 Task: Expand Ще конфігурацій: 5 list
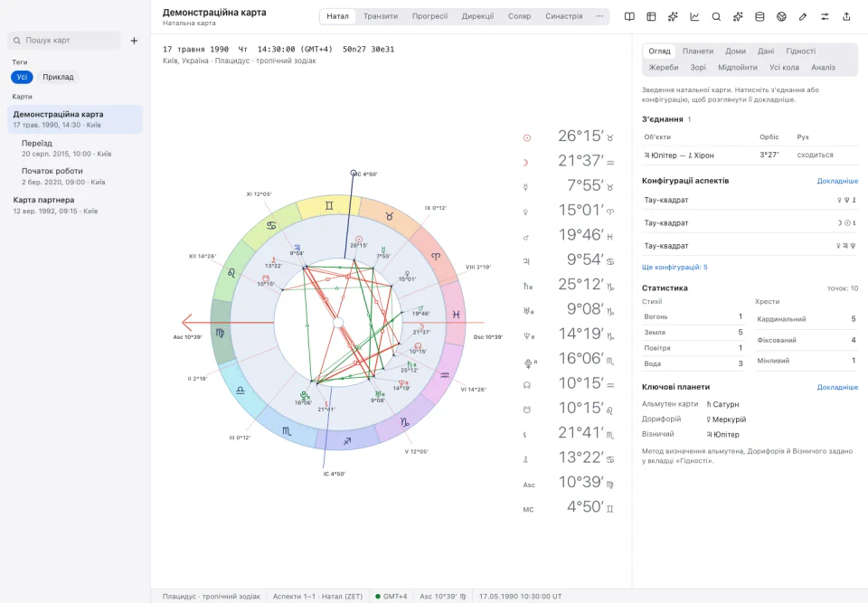pos(675,267)
